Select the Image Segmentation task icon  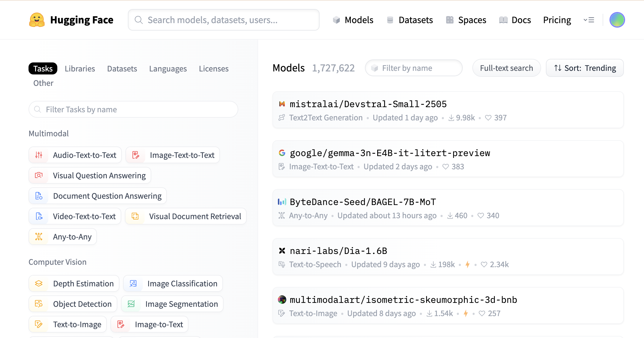[131, 304]
